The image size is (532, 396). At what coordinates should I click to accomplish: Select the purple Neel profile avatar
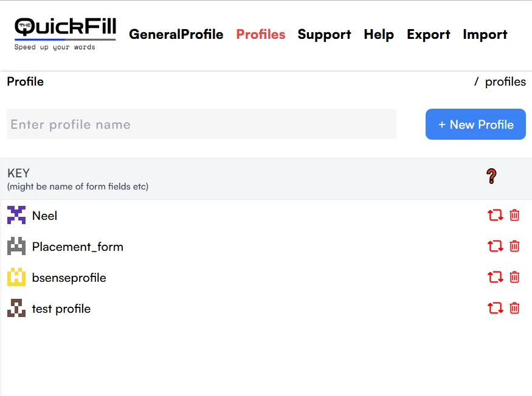16,215
